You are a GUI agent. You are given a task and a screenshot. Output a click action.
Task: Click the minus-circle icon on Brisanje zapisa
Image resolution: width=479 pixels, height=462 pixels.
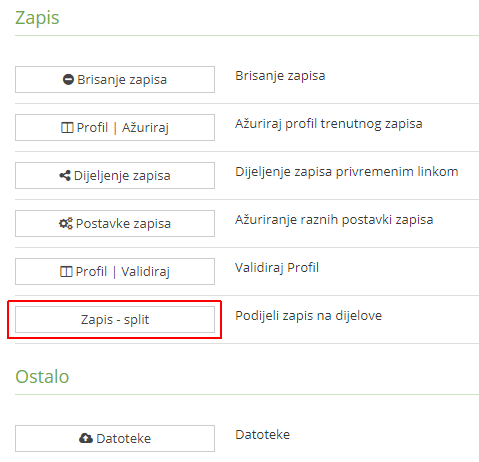click(x=68, y=80)
